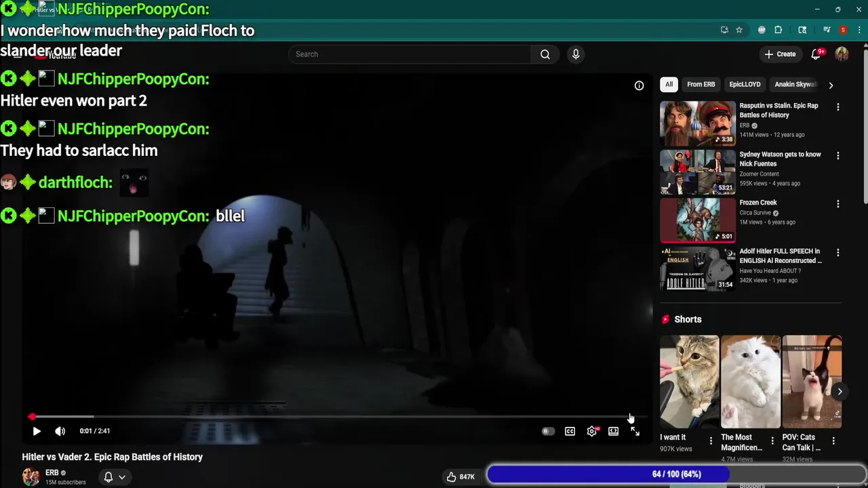The image size is (868, 488).
Task: Select the EpicLLOYD filter chip
Action: (745, 84)
